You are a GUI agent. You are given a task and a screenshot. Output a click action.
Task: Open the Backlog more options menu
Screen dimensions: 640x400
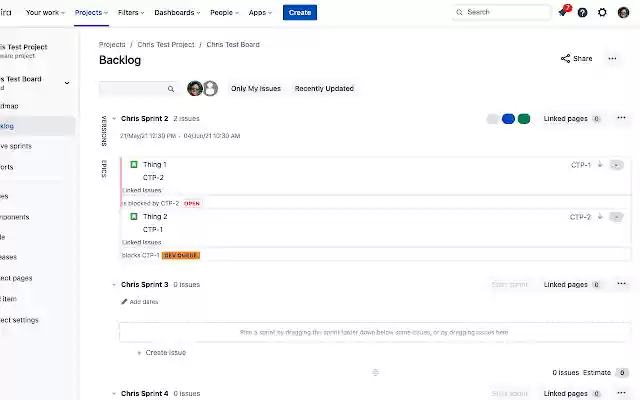click(x=612, y=58)
